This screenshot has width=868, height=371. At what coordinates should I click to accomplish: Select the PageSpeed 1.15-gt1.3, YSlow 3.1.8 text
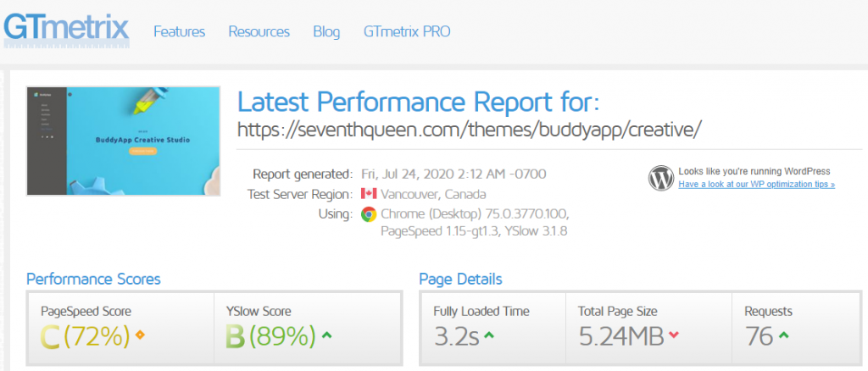pyautogui.click(x=474, y=232)
